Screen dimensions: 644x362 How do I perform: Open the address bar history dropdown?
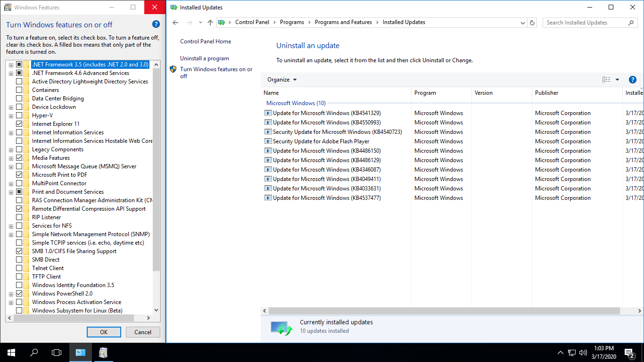click(x=522, y=22)
